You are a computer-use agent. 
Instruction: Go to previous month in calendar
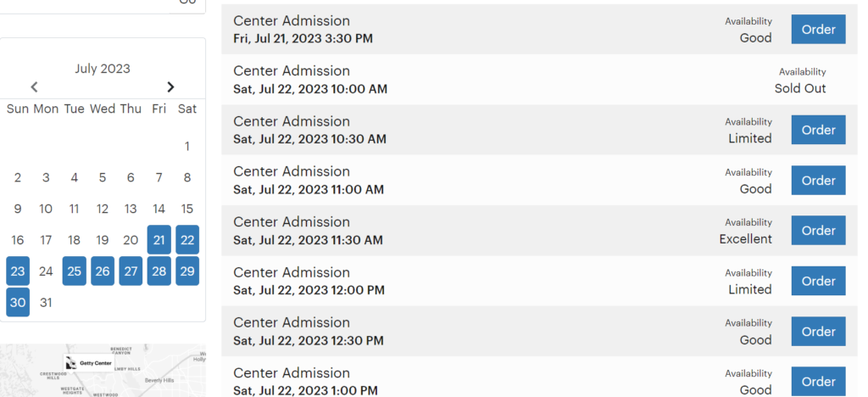(35, 87)
